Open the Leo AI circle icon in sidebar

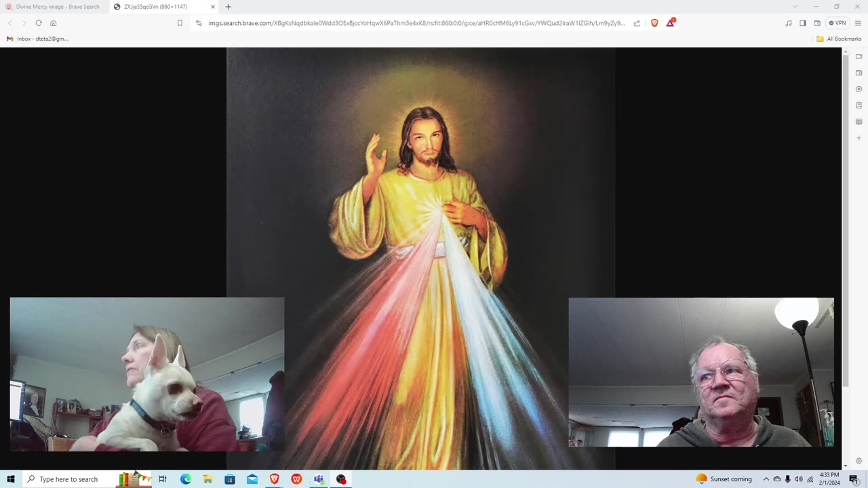(859, 89)
